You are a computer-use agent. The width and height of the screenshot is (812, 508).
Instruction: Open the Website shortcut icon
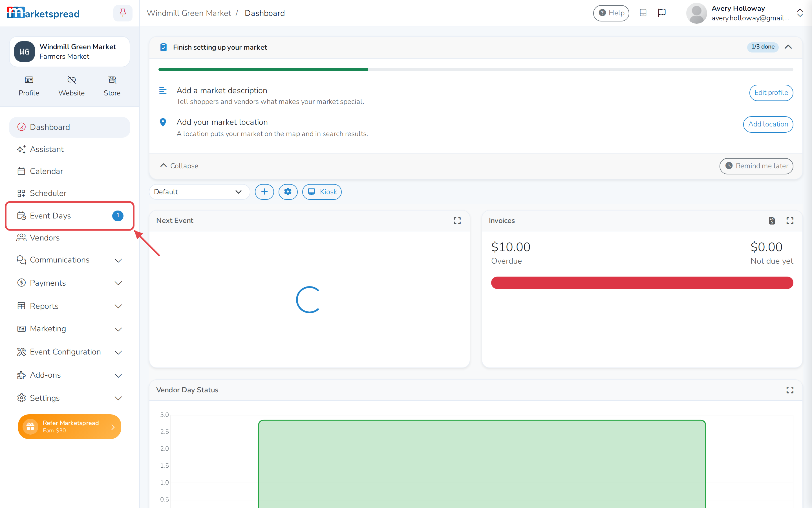[x=71, y=80]
